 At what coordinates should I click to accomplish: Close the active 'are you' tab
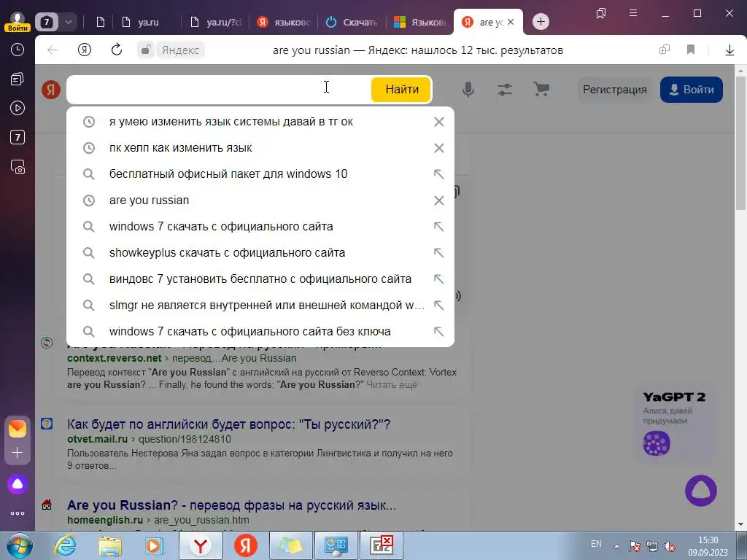tap(511, 22)
